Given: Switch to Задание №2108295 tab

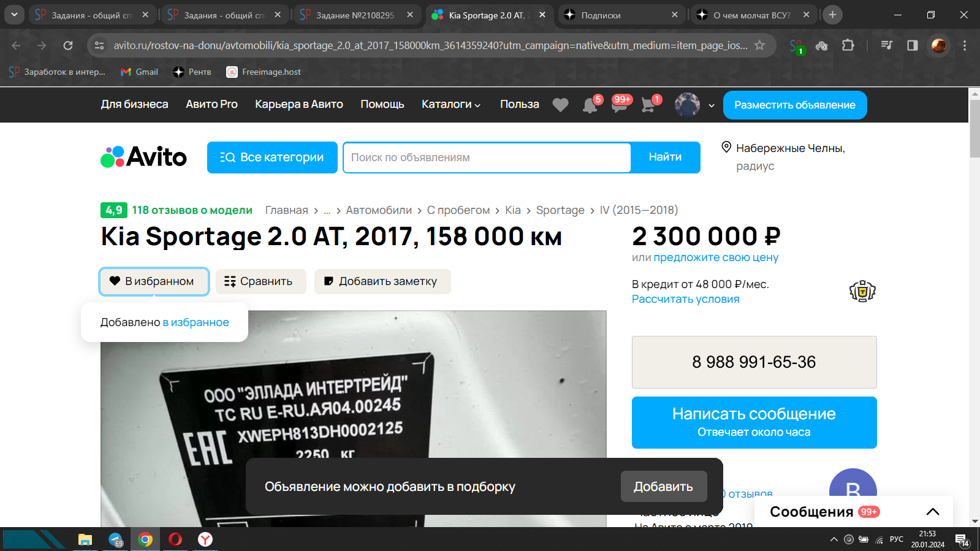Looking at the screenshot, I should click(356, 15).
